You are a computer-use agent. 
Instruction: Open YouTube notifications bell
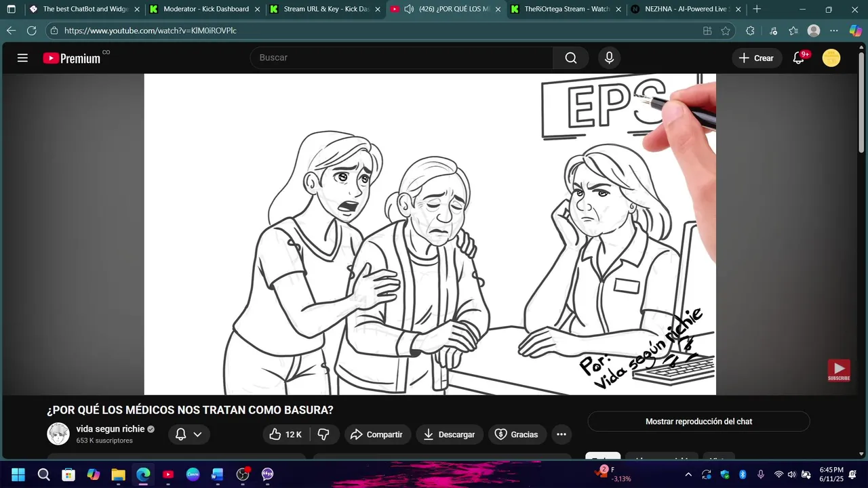click(x=799, y=58)
